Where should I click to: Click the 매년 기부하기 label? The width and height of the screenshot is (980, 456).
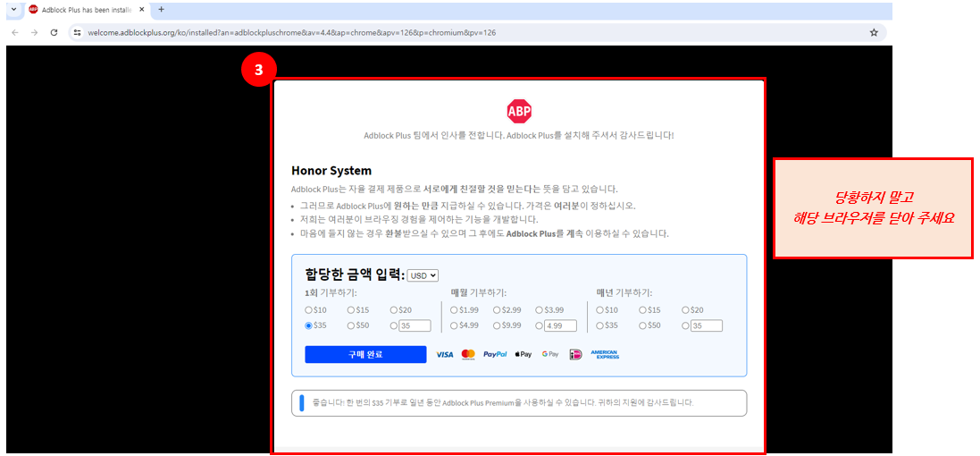624,292
